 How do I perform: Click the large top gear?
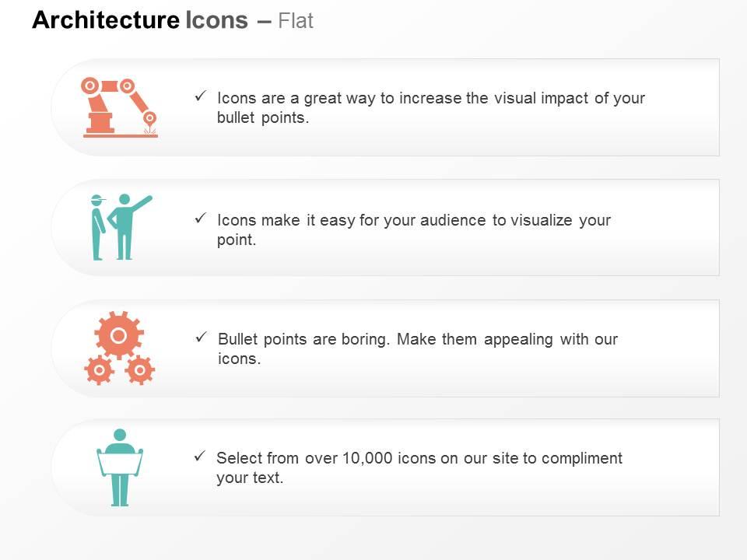click(x=118, y=335)
